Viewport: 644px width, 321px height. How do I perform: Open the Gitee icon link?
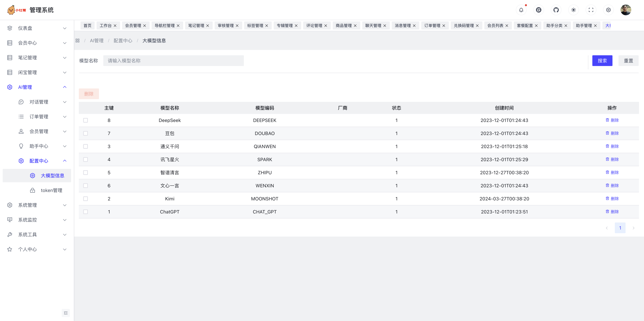pyautogui.click(x=539, y=10)
